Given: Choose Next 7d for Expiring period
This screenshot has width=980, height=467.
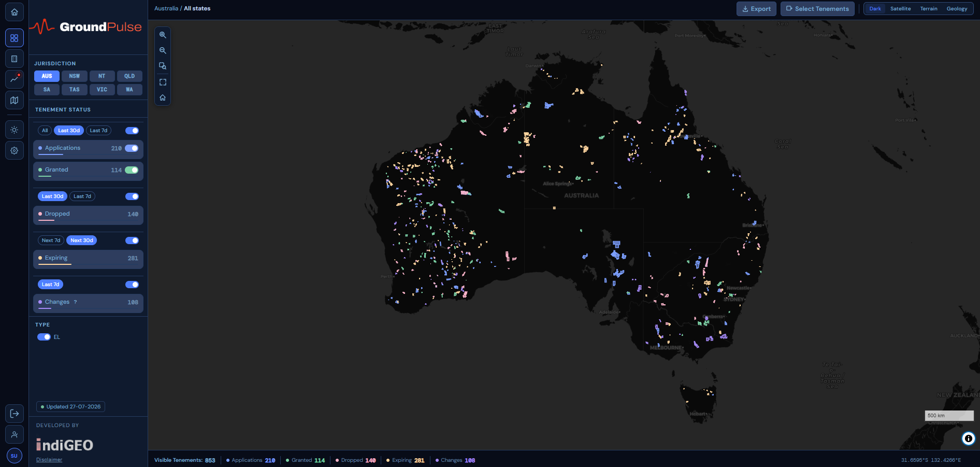Looking at the screenshot, I should 51,240.
